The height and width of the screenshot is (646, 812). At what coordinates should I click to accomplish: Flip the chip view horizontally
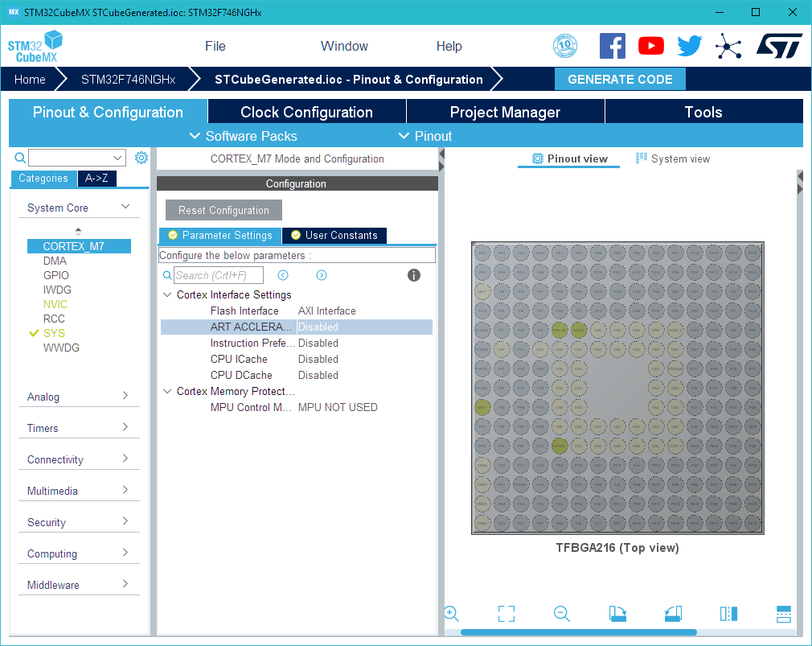[x=728, y=614]
